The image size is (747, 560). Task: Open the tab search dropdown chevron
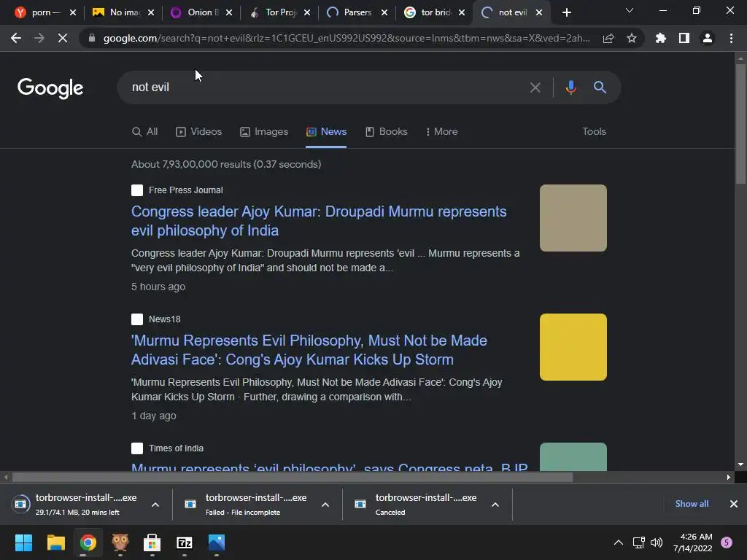click(630, 10)
